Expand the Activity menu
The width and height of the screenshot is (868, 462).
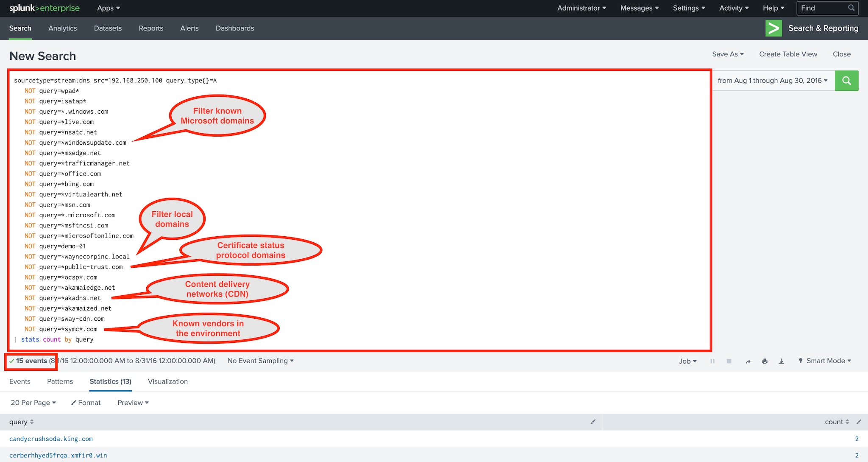(x=734, y=8)
